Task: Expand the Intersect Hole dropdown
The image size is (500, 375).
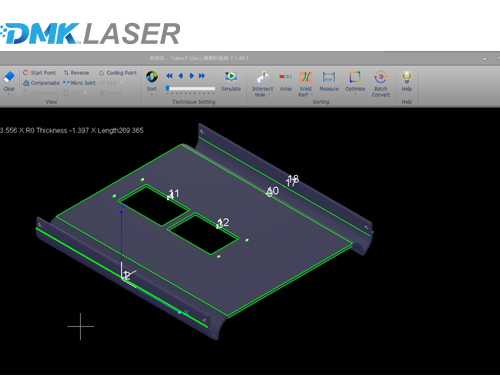Action: click(269, 95)
